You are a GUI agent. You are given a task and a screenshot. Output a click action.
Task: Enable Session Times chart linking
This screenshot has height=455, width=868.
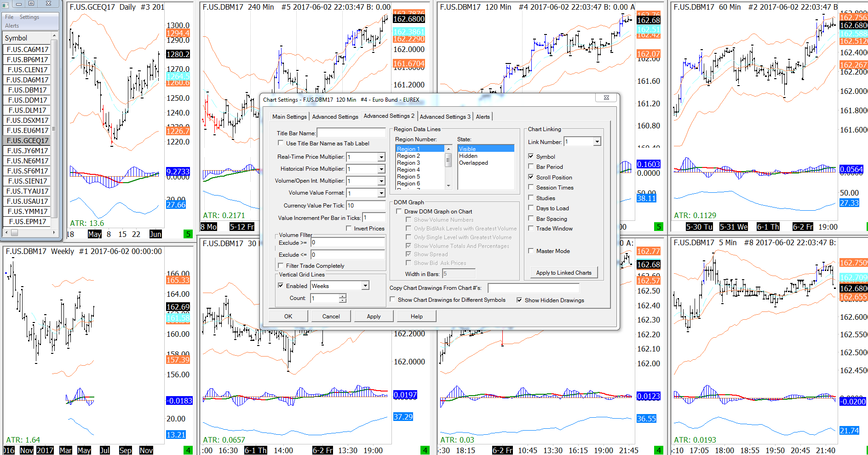[x=531, y=187]
